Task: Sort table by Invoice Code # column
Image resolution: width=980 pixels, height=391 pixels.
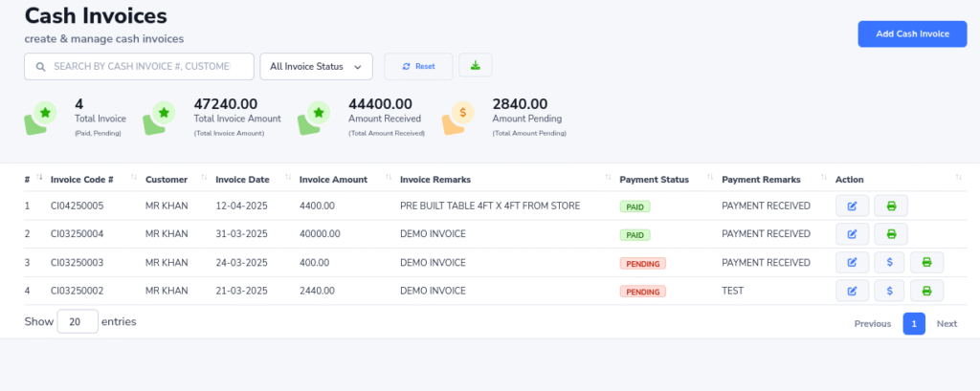Action: pos(82,179)
